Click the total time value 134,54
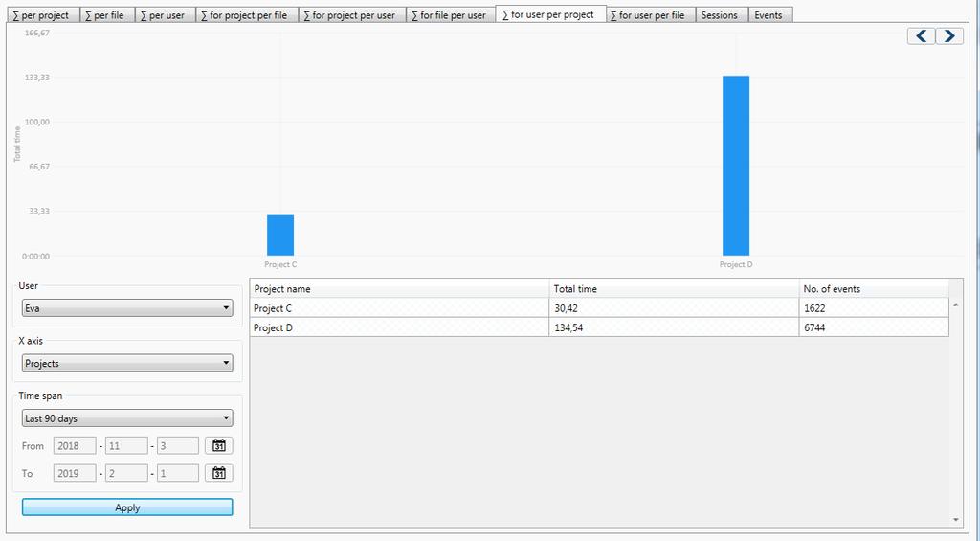The height and width of the screenshot is (541, 980). (568, 327)
